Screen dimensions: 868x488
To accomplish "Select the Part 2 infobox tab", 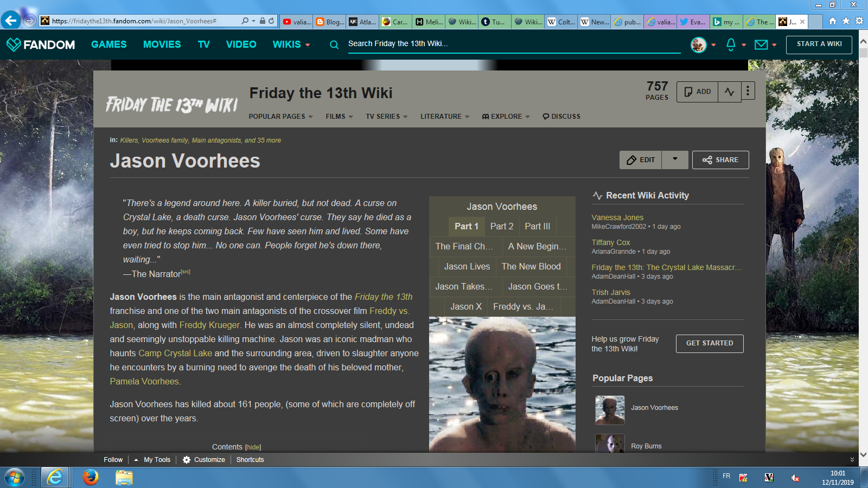I will click(502, 227).
